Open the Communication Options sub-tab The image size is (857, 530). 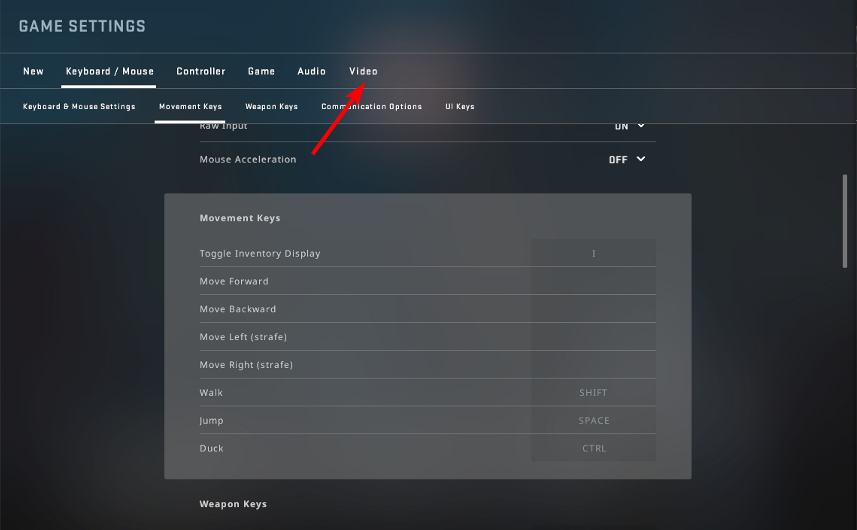[372, 107]
